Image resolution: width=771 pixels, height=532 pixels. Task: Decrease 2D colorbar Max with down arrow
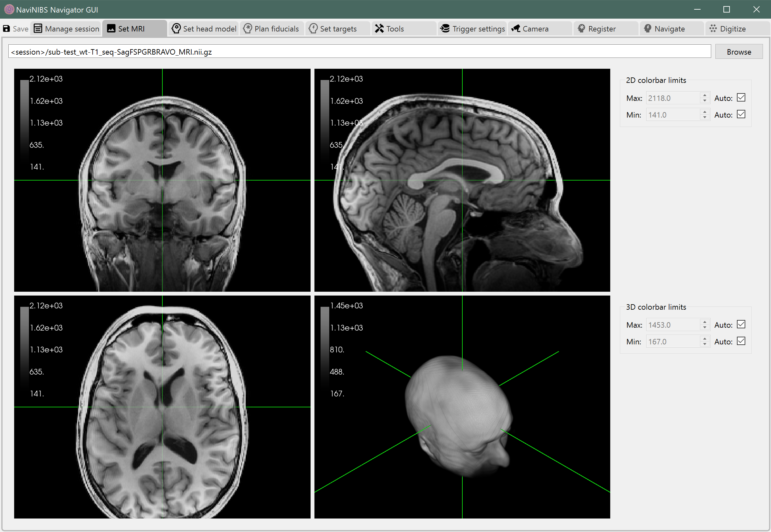click(x=705, y=101)
